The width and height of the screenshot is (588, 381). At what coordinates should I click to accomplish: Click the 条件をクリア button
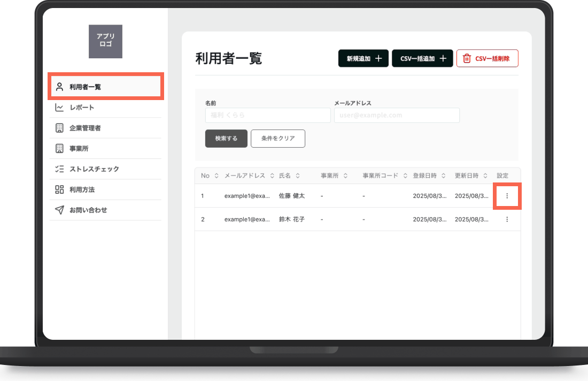pyautogui.click(x=278, y=139)
